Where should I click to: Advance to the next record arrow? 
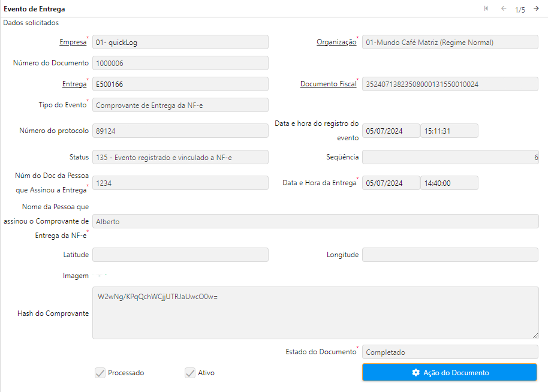(x=536, y=8)
